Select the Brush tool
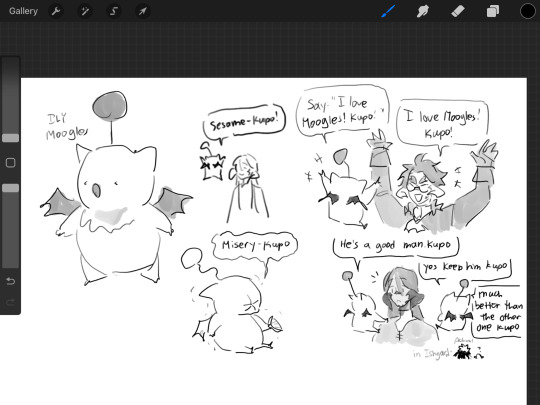The image size is (540, 405). coord(388,11)
